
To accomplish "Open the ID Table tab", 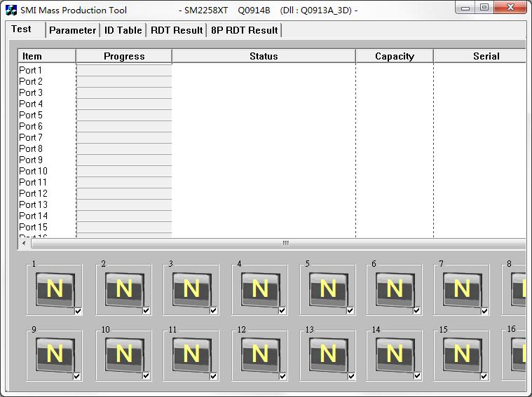I will point(123,30).
